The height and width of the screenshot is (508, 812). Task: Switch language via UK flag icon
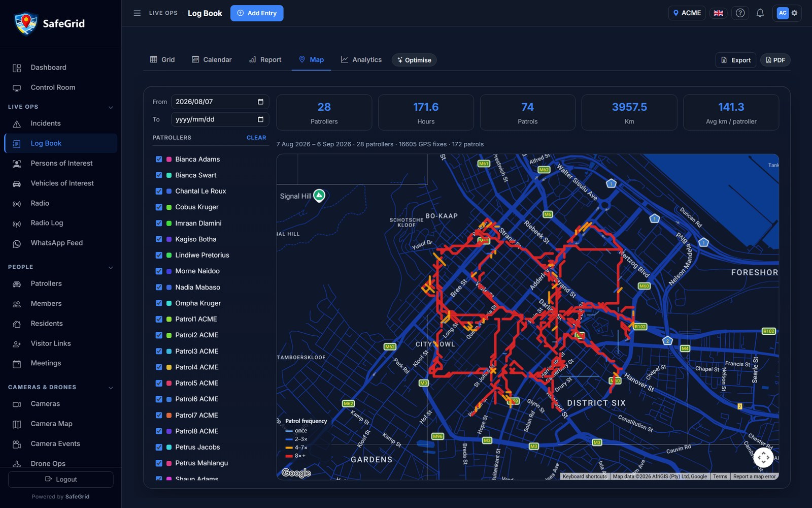tap(719, 13)
